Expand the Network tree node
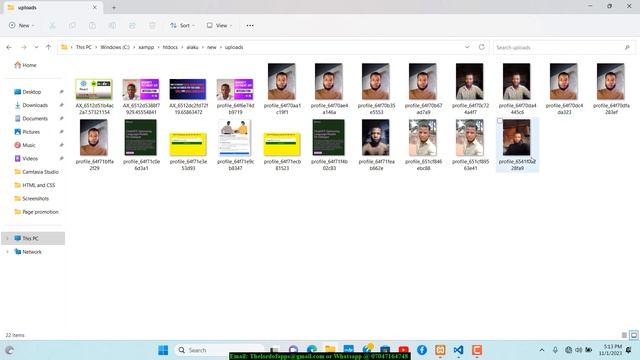The width and height of the screenshot is (640, 360). [7, 252]
